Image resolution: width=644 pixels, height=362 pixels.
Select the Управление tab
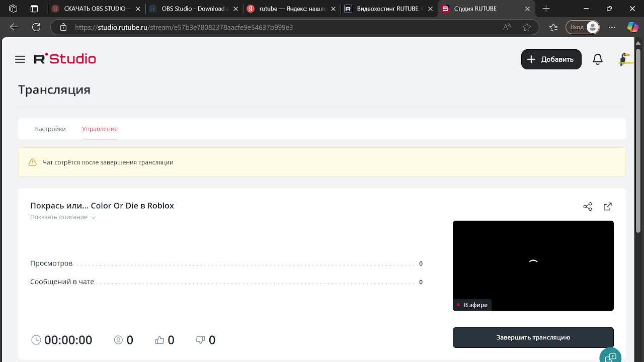point(100,129)
